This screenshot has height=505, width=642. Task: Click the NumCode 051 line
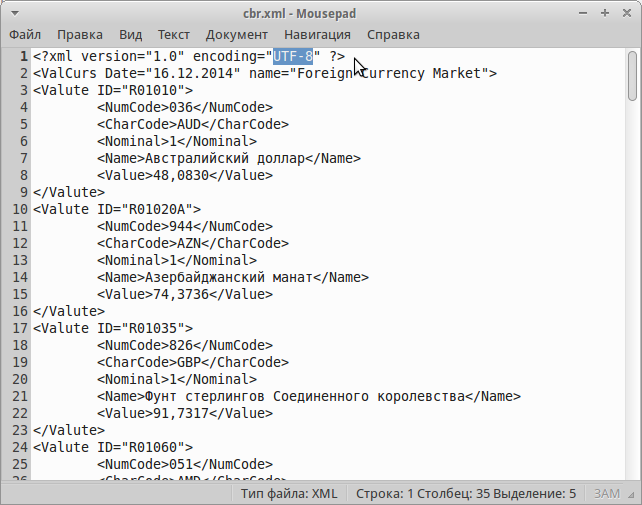[x=185, y=464]
